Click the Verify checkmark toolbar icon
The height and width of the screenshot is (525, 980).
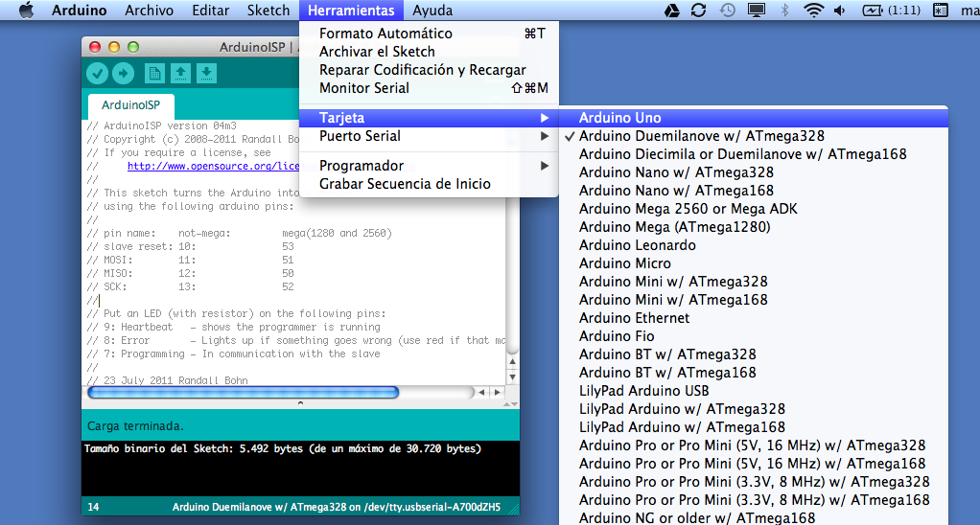97,74
